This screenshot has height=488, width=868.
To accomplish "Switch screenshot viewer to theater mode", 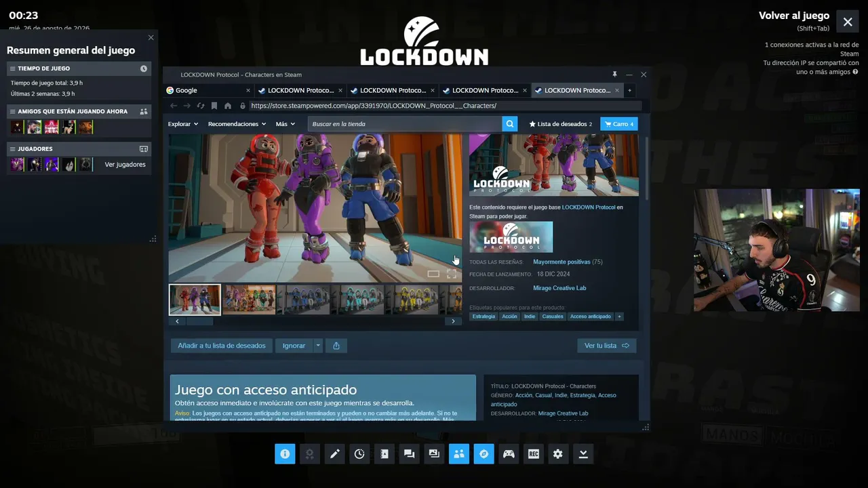I will click(x=433, y=274).
